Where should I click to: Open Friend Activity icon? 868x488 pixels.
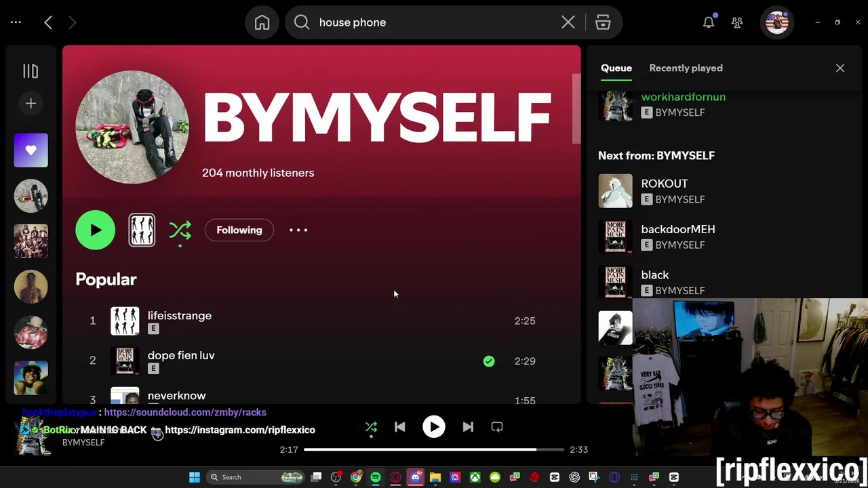(x=737, y=22)
